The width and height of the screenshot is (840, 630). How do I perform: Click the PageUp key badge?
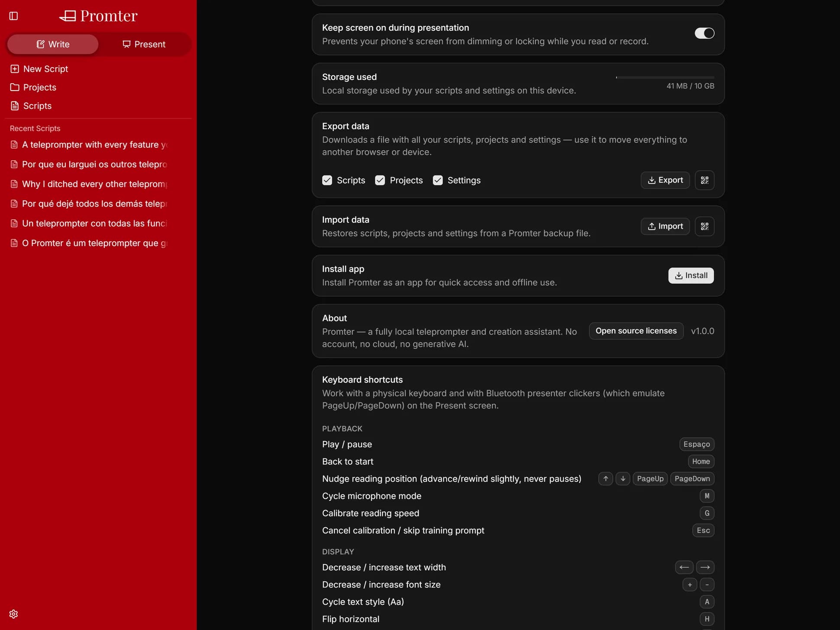click(650, 479)
